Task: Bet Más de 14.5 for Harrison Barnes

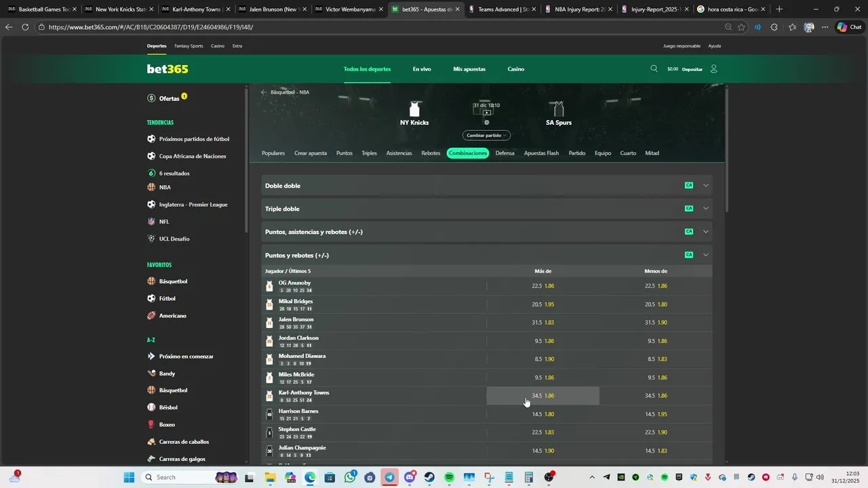Action: (542, 414)
